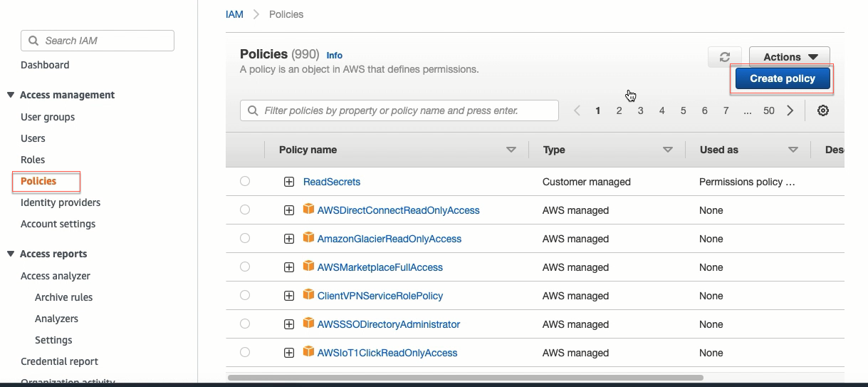Open the ReadSecrets policy link
Viewport: 868px width, 387px height.
(x=332, y=182)
